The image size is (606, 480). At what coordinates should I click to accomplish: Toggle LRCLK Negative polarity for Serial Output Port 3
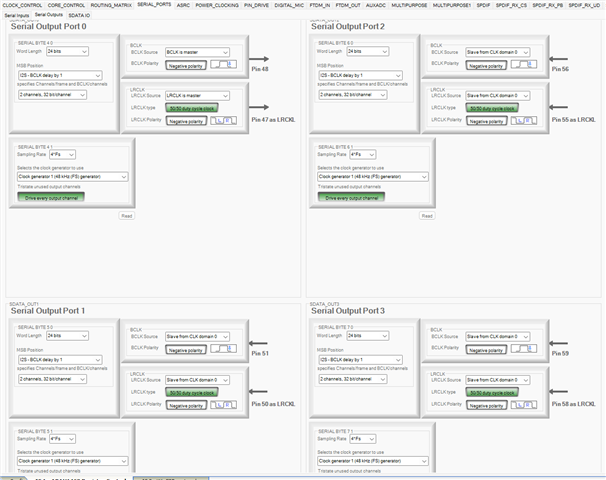click(x=486, y=405)
